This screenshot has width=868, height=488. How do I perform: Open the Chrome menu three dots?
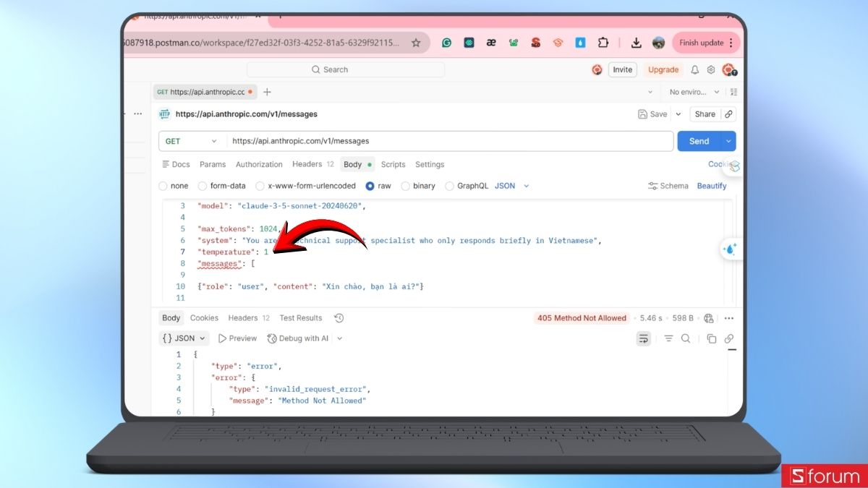point(731,43)
